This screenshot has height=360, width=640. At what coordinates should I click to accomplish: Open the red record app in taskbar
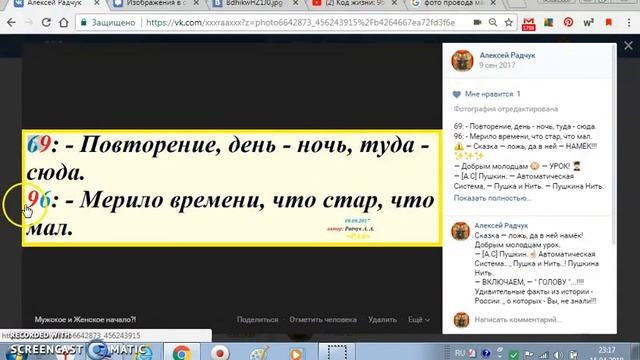coord(220,352)
